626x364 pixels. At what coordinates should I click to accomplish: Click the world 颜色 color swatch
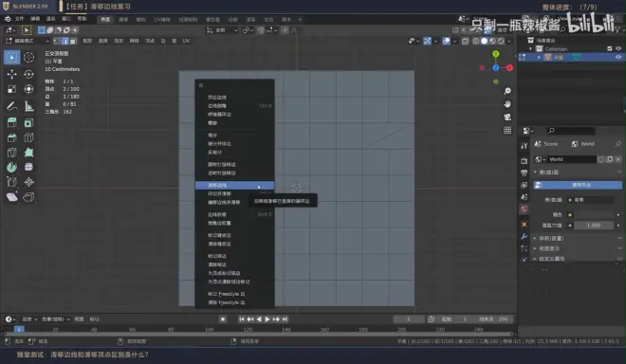click(x=595, y=214)
